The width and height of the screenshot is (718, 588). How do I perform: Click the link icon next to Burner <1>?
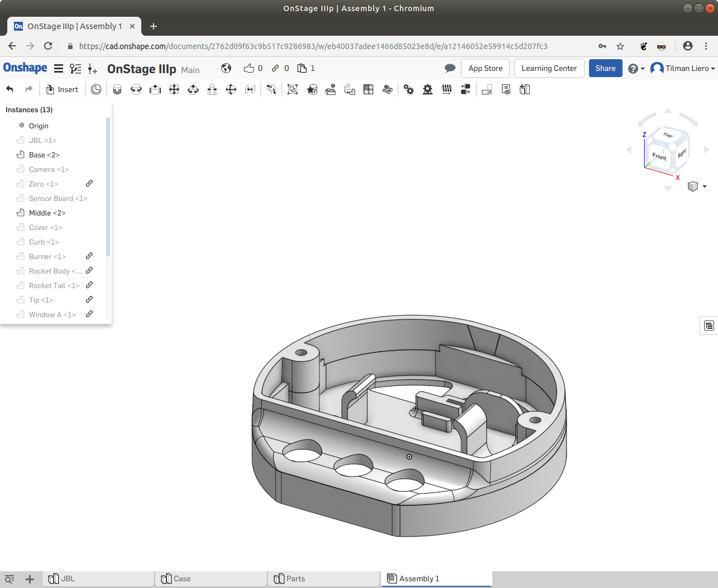point(89,256)
